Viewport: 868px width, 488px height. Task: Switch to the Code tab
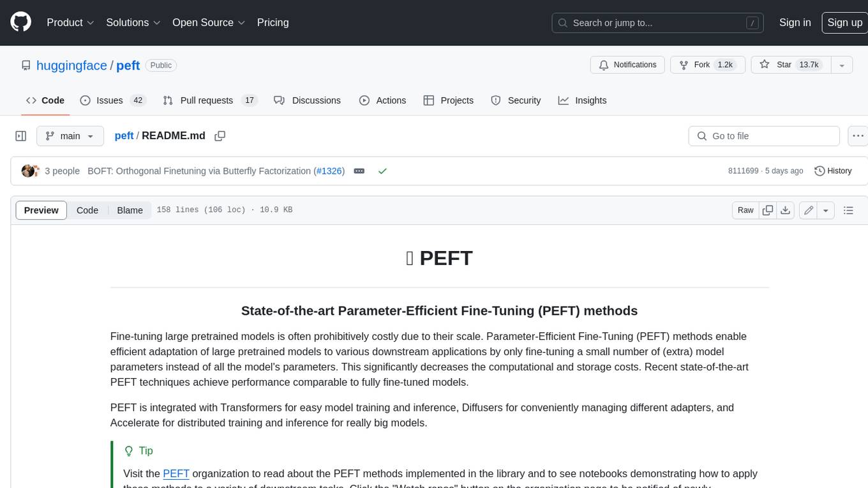45,100
